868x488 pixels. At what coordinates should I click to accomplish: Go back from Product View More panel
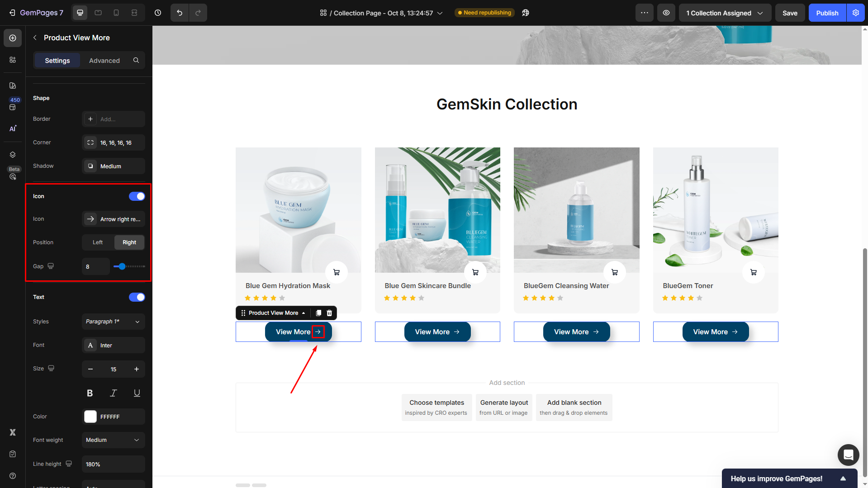tap(35, 38)
